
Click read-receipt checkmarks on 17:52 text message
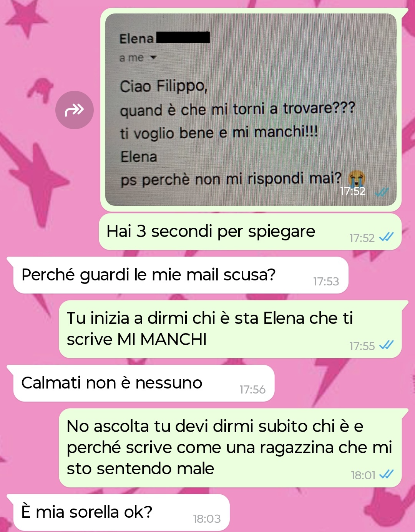click(x=386, y=237)
